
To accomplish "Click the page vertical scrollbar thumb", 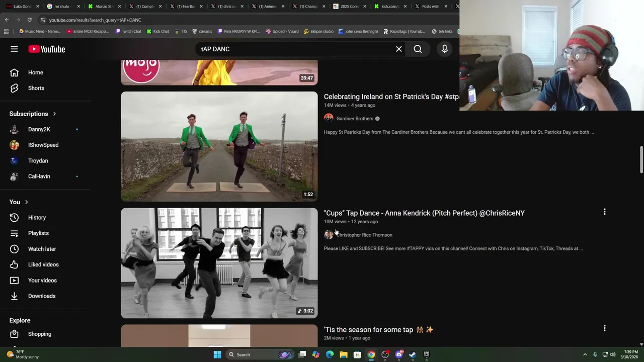I will 641,160.
